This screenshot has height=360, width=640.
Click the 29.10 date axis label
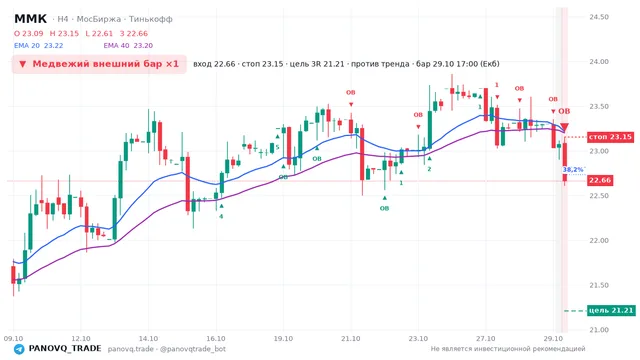pyautogui.click(x=553, y=339)
